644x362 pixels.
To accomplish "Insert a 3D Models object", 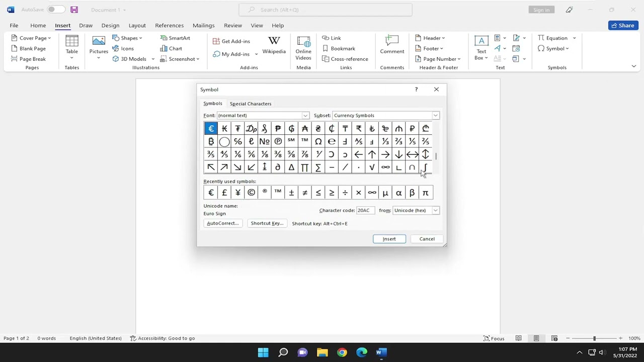I will pyautogui.click(x=133, y=59).
